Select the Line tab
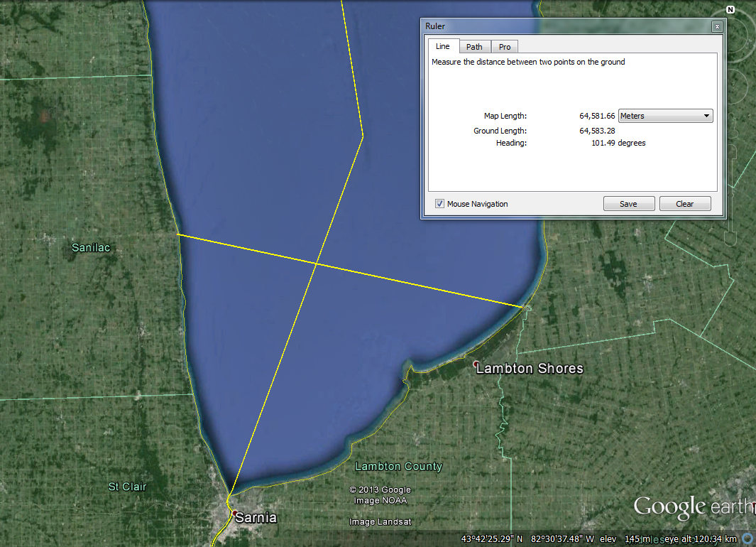The image size is (756, 547). (x=442, y=47)
